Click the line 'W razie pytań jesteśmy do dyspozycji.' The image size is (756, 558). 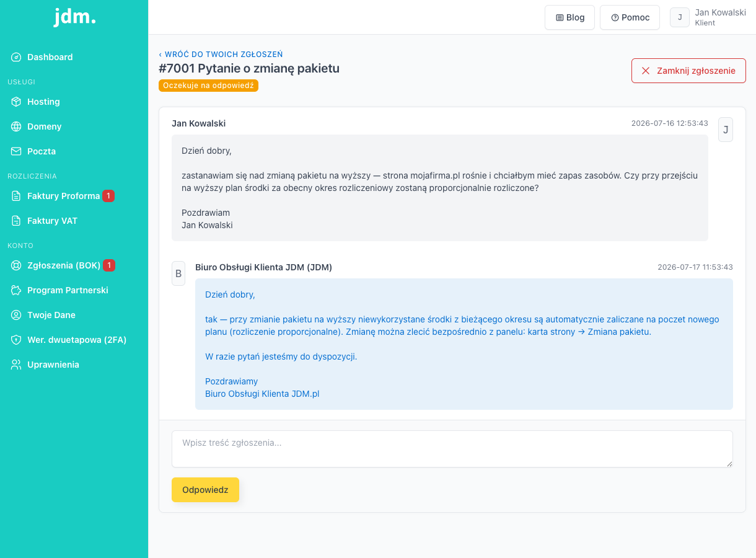(x=281, y=356)
